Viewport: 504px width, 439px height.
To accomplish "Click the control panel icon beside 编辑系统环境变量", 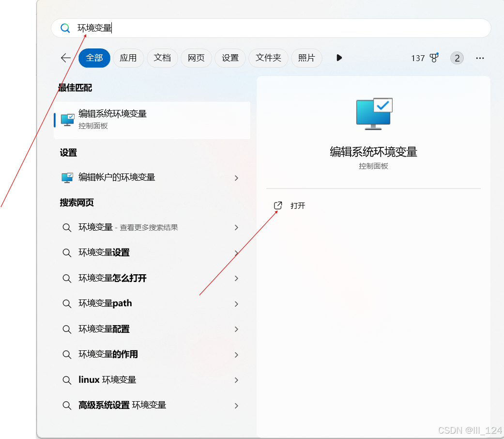I will [67, 118].
